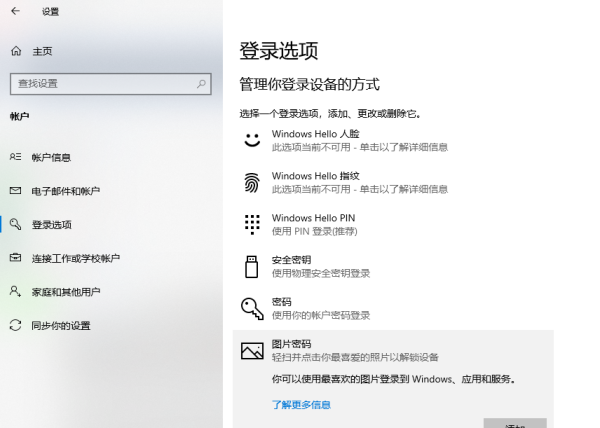The image size is (600, 428).
Task: Click the key icon beside 密码
Action: click(x=253, y=308)
